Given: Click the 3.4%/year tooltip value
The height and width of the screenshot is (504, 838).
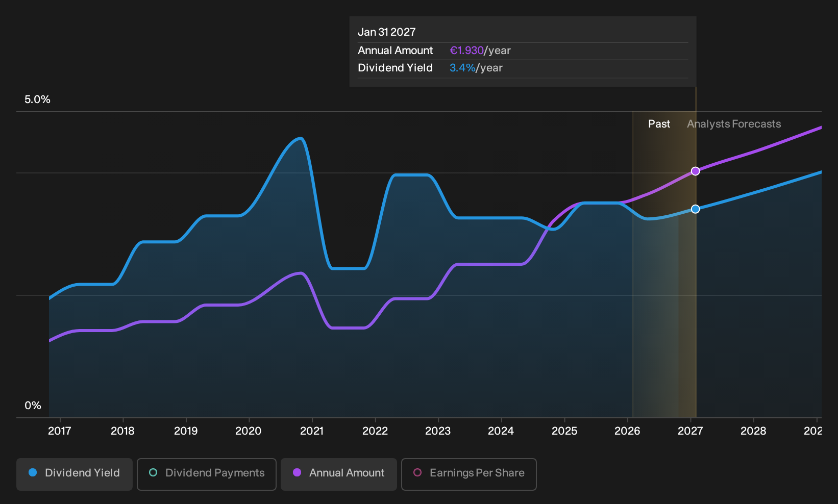Looking at the screenshot, I should coord(476,68).
